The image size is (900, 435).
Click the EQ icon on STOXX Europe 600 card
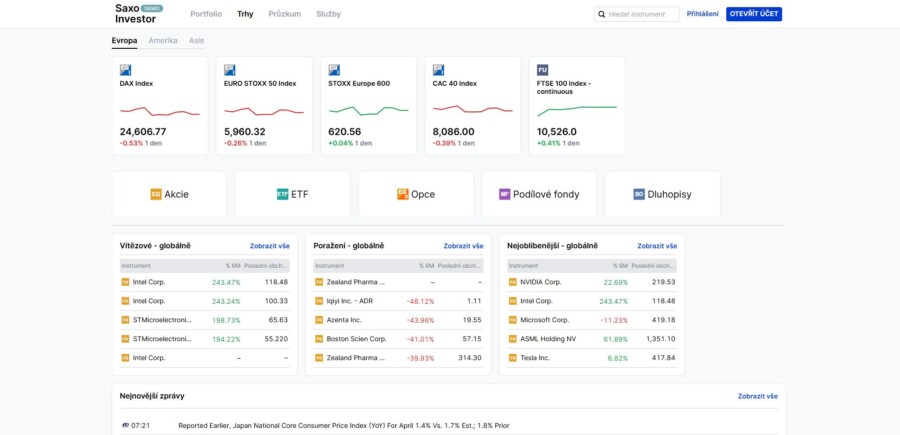point(334,70)
